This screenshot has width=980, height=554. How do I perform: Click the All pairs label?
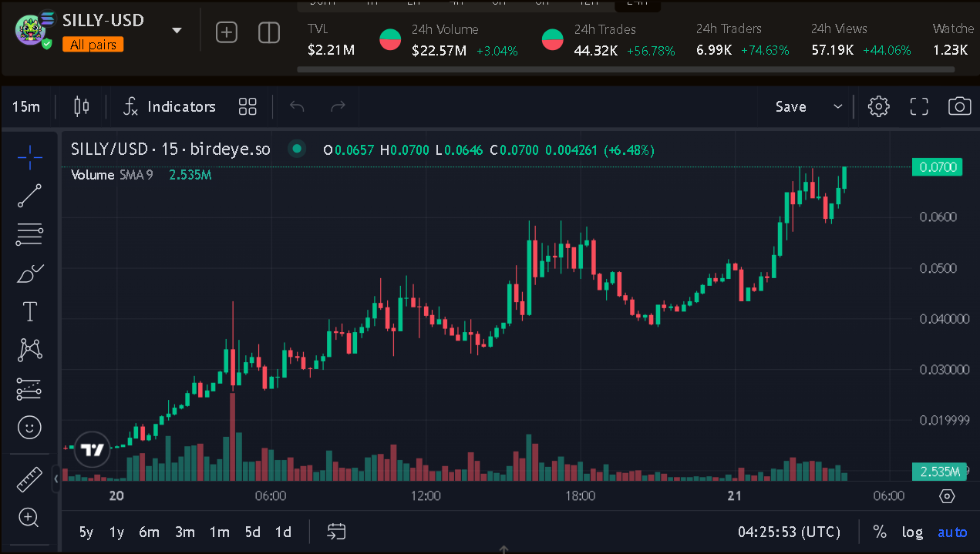(93, 45)
